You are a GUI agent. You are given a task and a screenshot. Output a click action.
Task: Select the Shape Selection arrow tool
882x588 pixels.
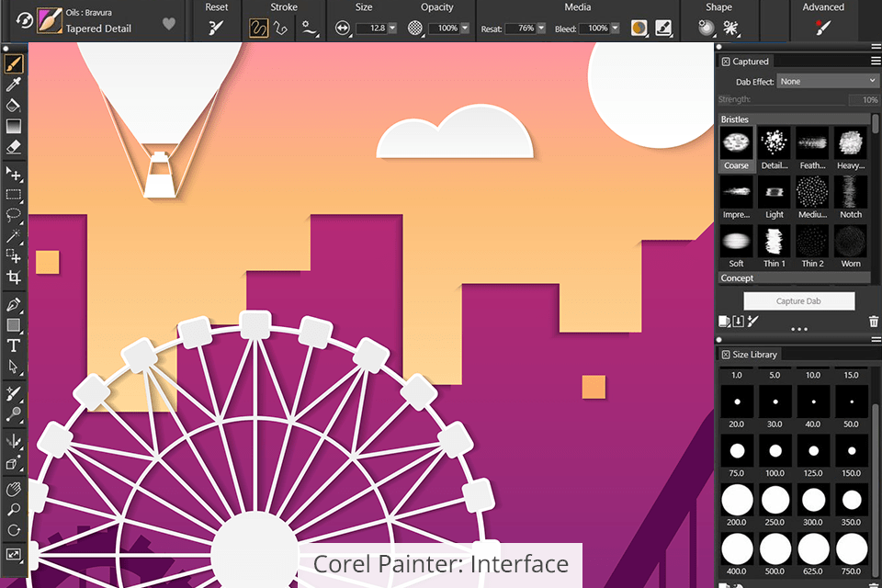click(x=14, y=367)
